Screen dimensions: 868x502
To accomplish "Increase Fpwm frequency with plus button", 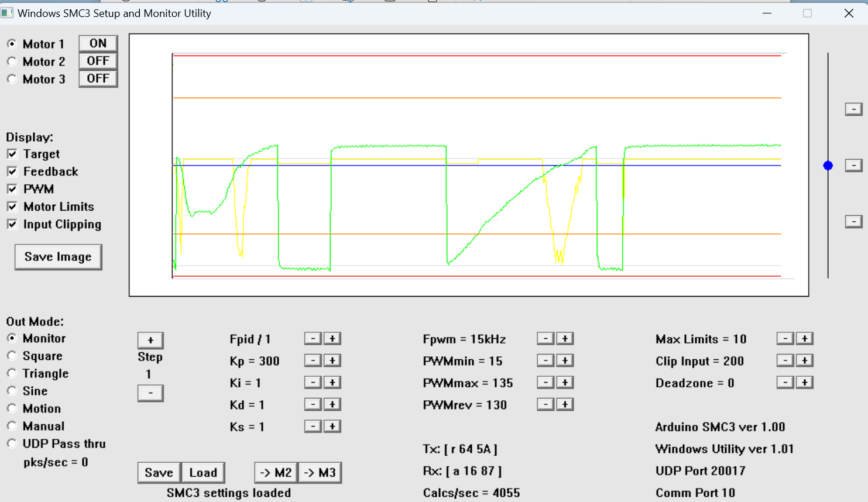I will click(x=565, y=339).
